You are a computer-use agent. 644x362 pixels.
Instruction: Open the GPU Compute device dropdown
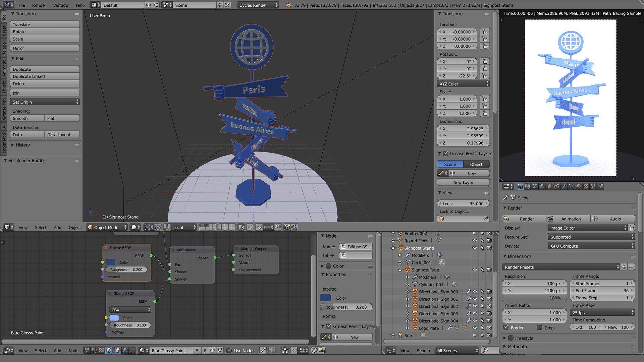point(591,246)
